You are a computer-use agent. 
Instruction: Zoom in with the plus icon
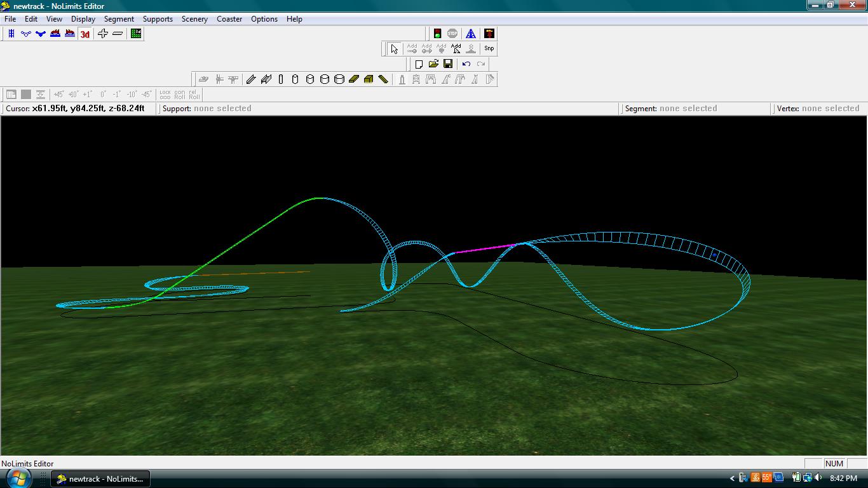103,34
